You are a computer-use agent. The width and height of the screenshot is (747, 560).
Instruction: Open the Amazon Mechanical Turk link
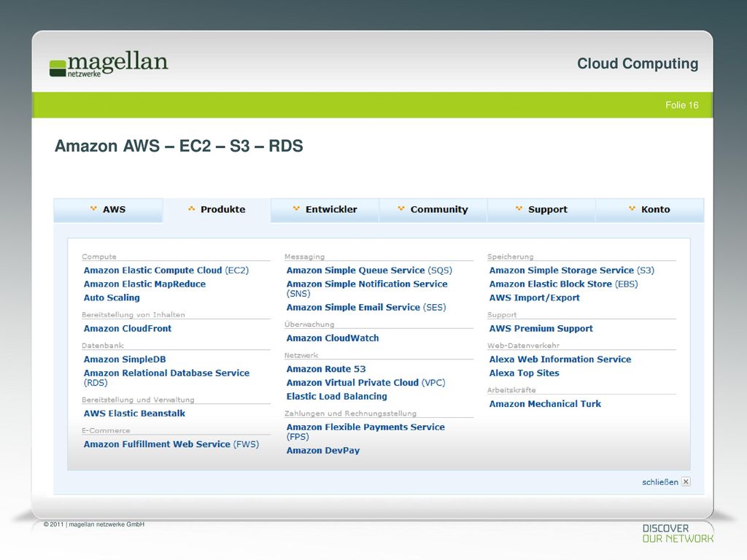545,404
